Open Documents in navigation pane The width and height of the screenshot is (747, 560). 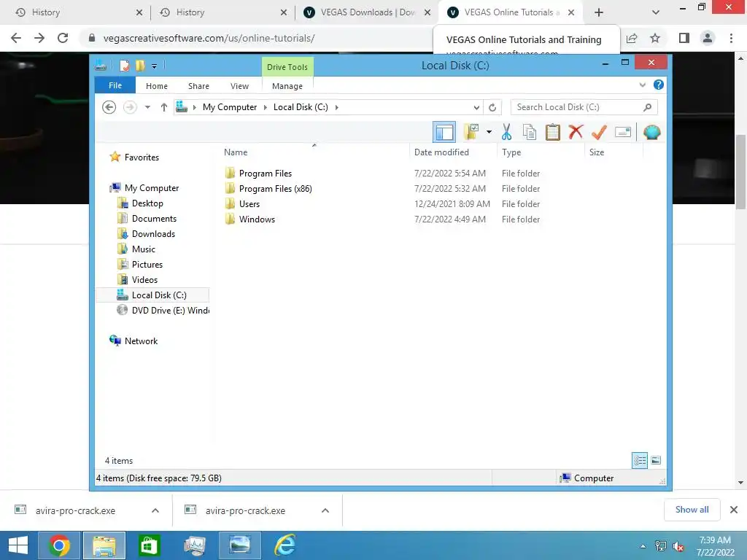[154, 219]
